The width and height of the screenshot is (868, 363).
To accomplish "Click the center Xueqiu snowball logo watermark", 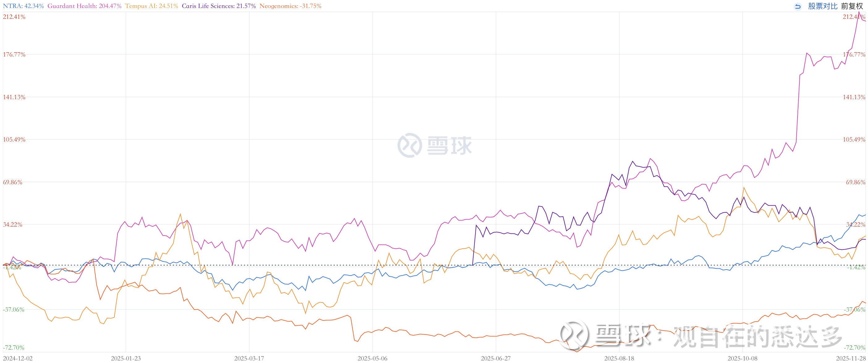I will (409, 145).
